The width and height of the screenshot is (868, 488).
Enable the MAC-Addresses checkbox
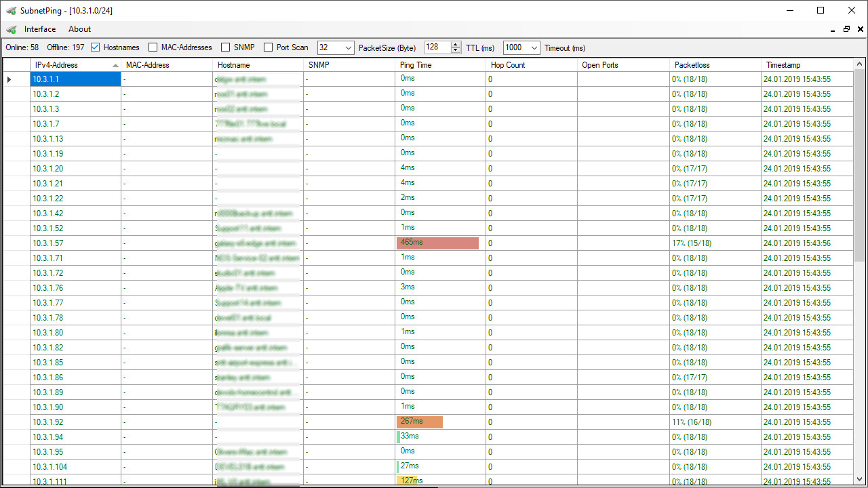[x=153, y=47]
